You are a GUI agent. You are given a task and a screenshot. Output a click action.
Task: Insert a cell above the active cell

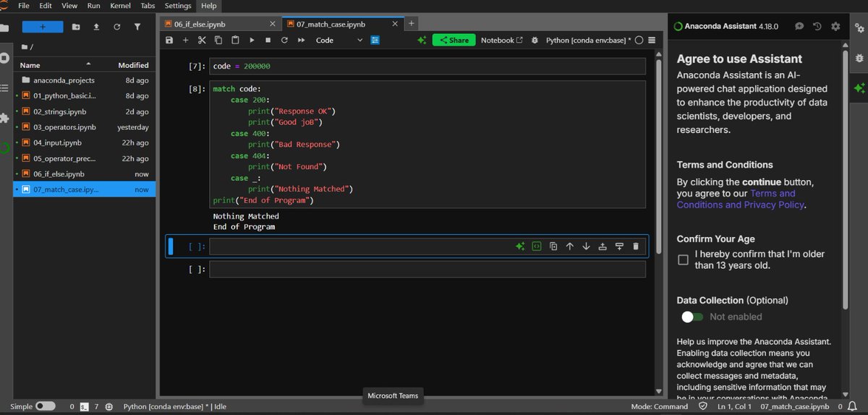[x=603, y=247]
